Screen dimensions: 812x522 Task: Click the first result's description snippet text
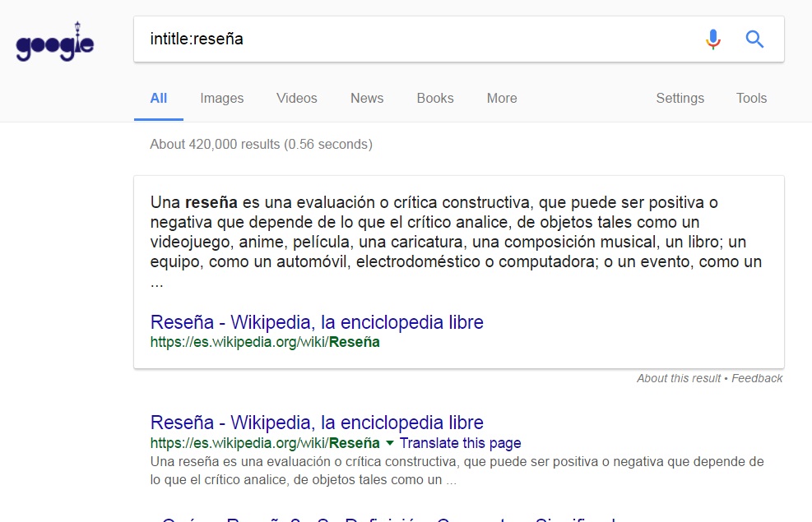pos(457,470)
